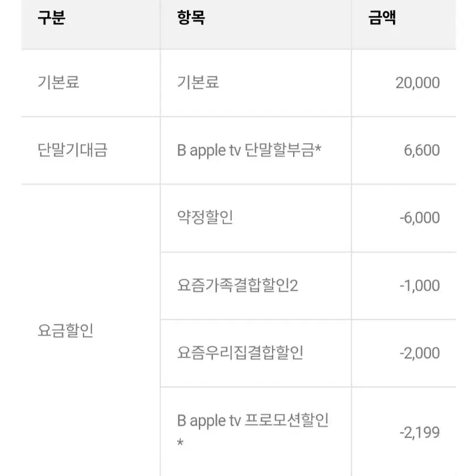Click asterisk after 단말할부금 text
Image resolution: width=476 pixels, height=476 pixels.
[318, 148]
